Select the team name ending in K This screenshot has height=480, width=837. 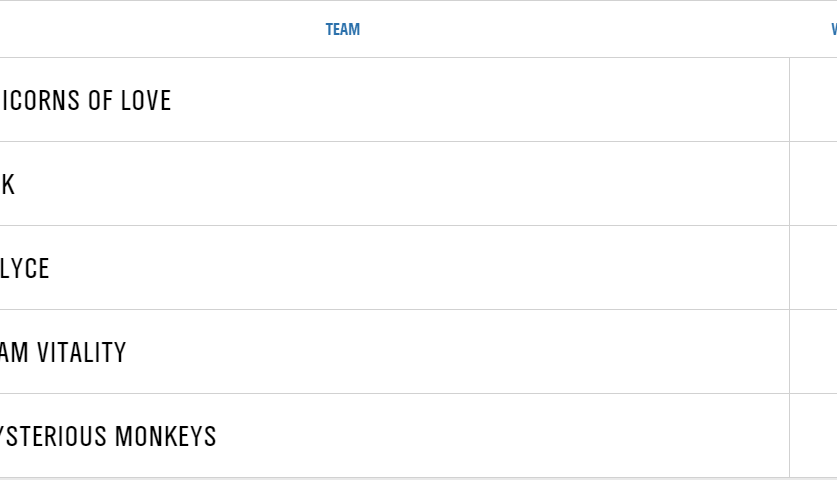tap(8, 184)
